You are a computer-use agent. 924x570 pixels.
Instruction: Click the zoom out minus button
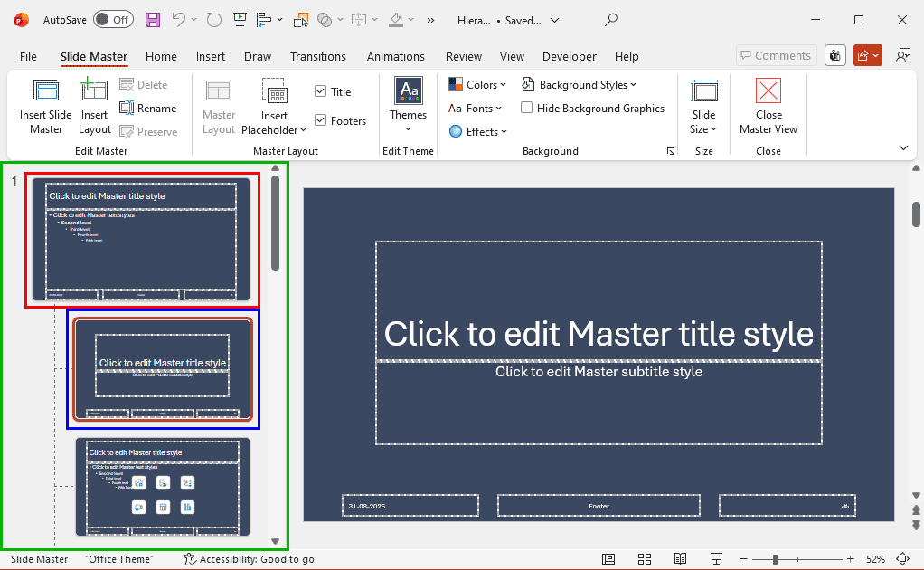tap(744, 559)
